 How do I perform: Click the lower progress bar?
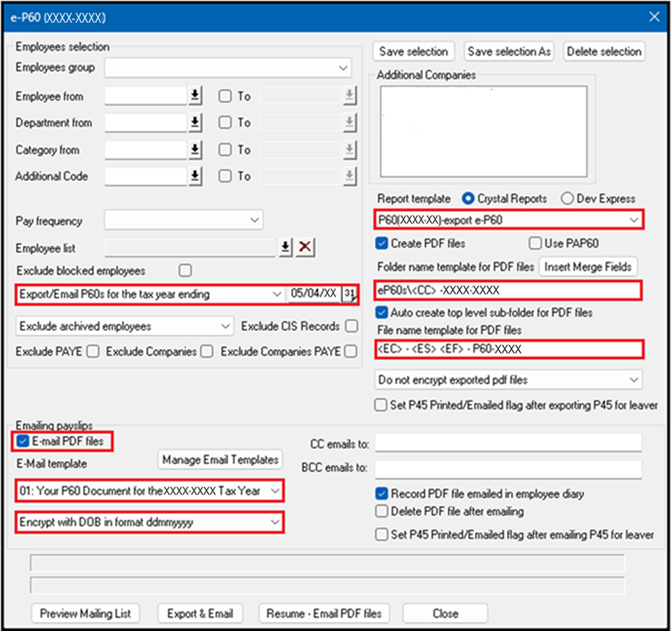coord(327,585)
